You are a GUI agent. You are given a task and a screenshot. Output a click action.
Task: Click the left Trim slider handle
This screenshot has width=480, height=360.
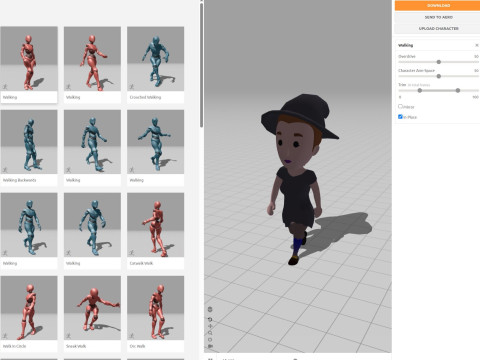coord(420,90)
